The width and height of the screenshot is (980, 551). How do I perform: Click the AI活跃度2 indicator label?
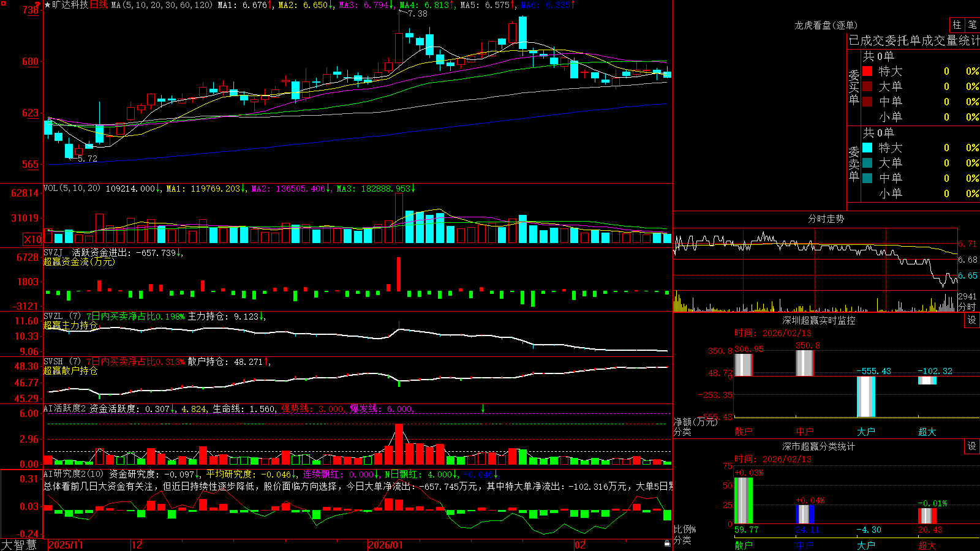click(65, 408)
